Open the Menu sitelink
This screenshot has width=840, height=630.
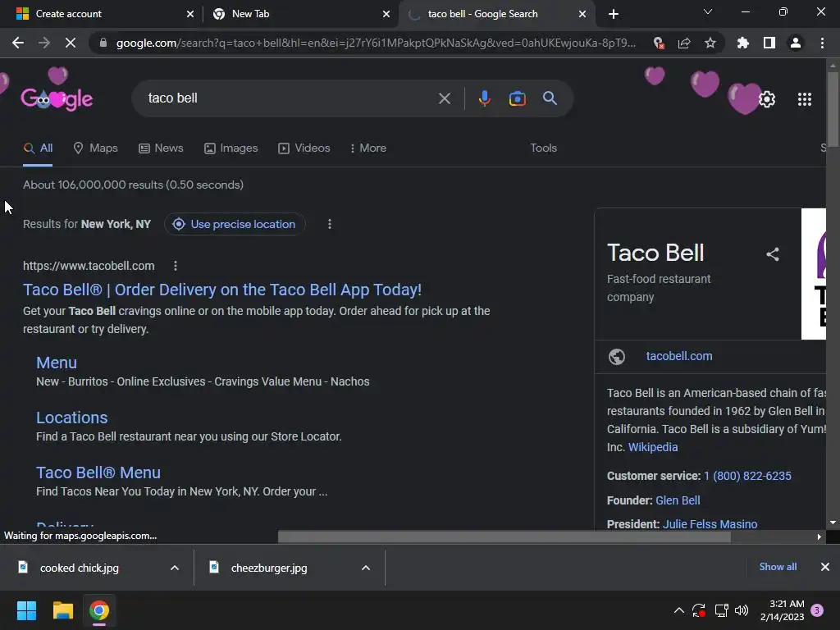coord(57,363)
